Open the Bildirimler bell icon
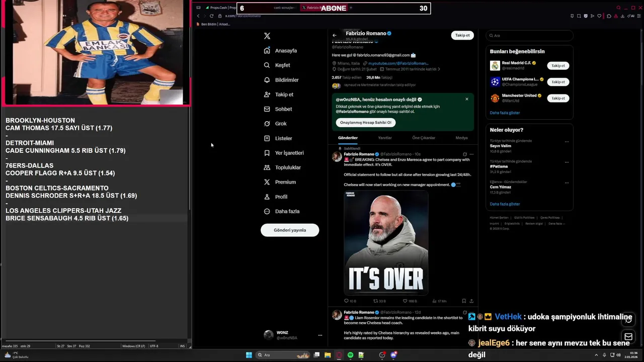Viewport: 644px width, 362px height. tap(267, 80)
